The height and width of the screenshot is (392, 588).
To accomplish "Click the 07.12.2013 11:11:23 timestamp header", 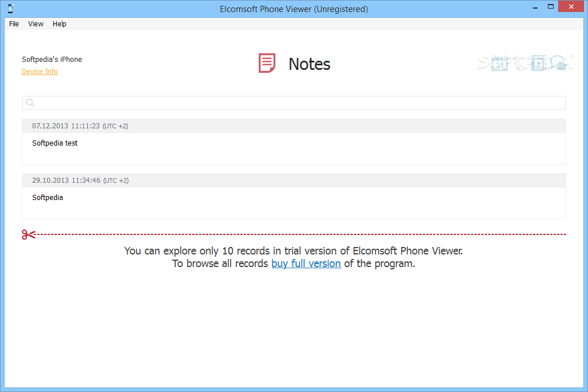I will point(294,126).
